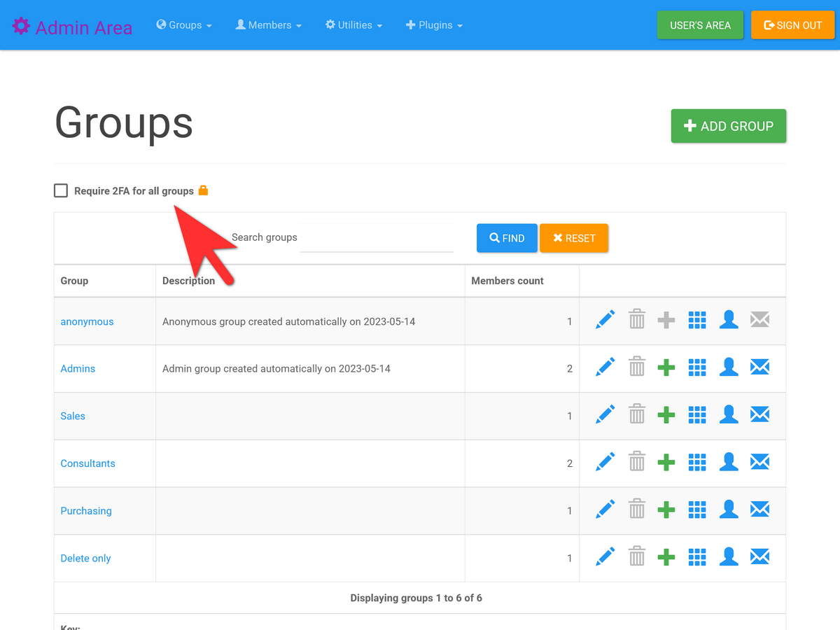
Task: Open the Members dropdown menu
Action: coord(269,25)
